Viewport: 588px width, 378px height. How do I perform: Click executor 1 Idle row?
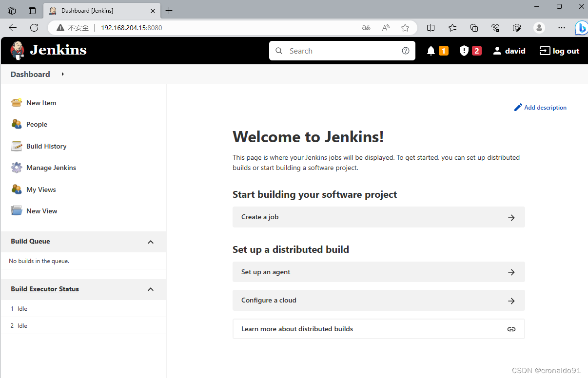[84, 309]
